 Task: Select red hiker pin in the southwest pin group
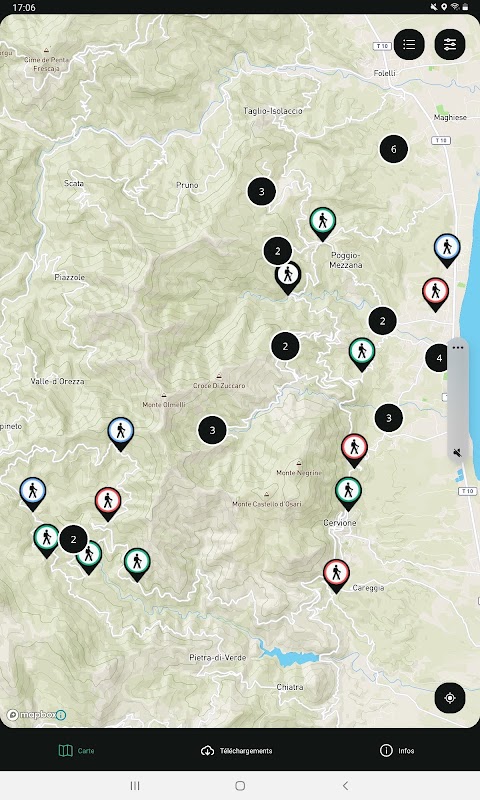108,504
